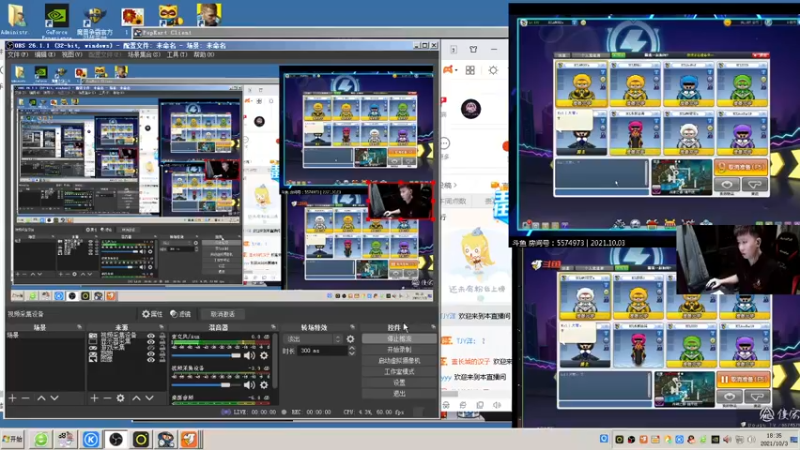800x450 pixels.
Task: Click shirt skin icon in streaming companion window
Action: point(473,49)
